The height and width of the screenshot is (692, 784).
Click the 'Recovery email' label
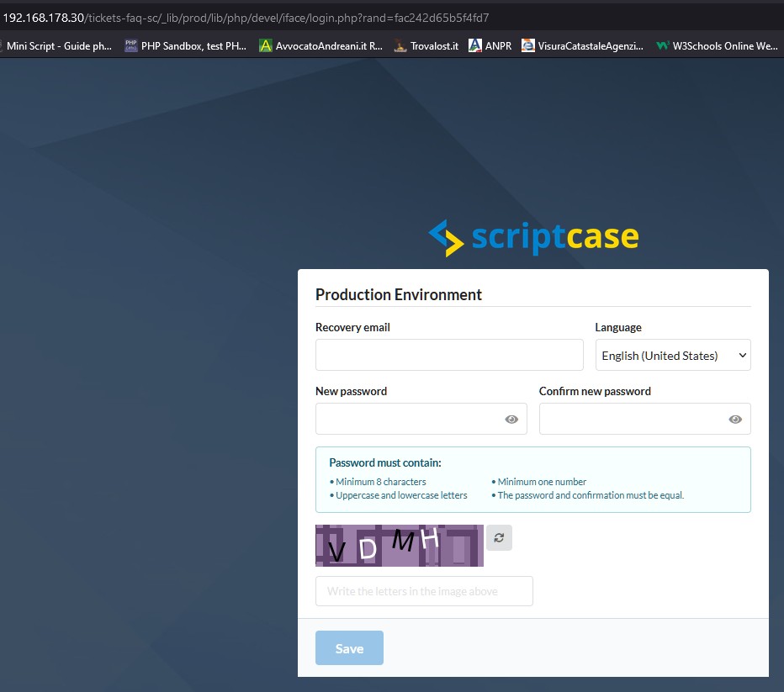tap(352, 327)
